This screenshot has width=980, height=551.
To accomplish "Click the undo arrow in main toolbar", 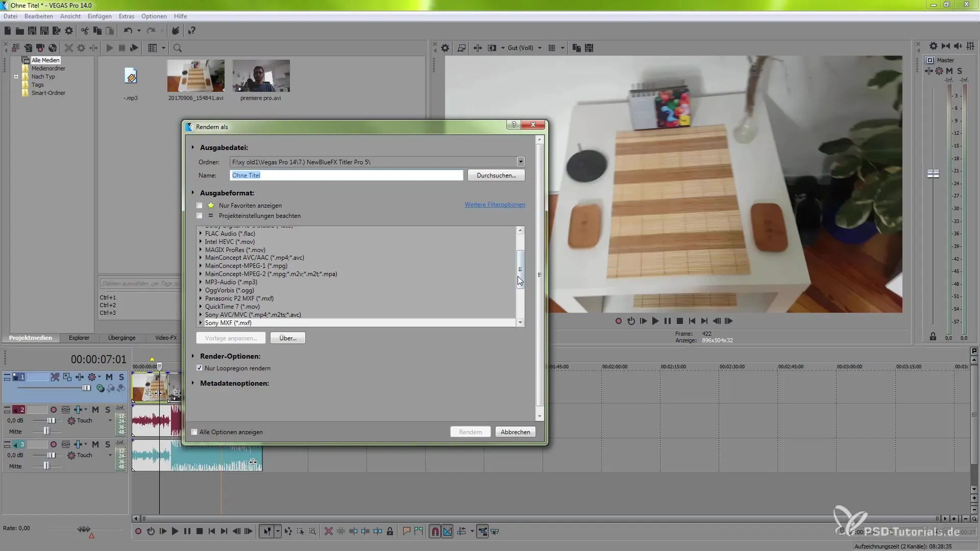I will (x=128, y=31).
